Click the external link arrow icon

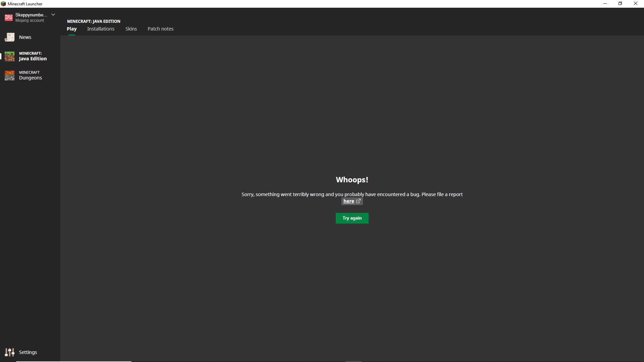(x=358, y=201)
